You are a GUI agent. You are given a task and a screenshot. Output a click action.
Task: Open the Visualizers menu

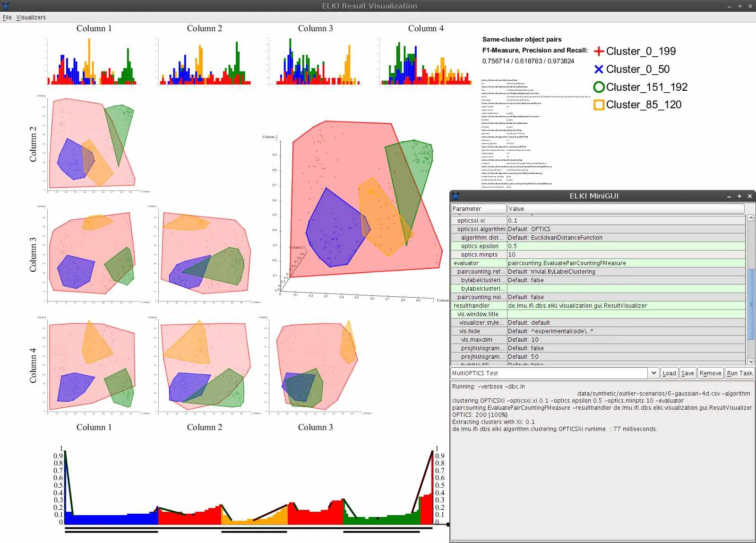pos(31,17)
